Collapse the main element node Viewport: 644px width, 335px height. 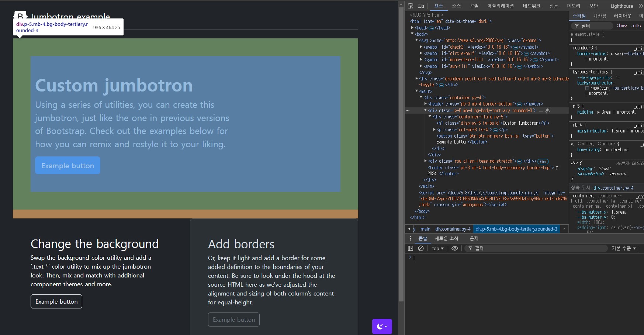(x=417, y=91)
